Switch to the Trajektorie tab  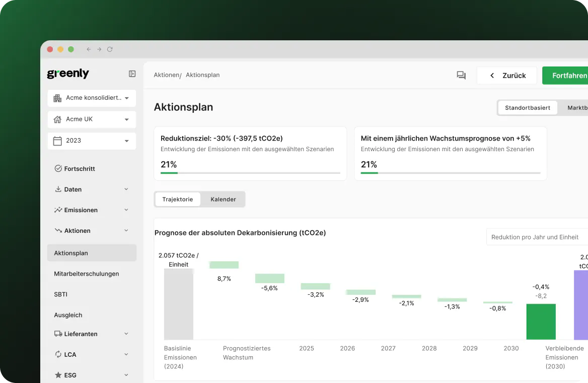pos(178,199)
